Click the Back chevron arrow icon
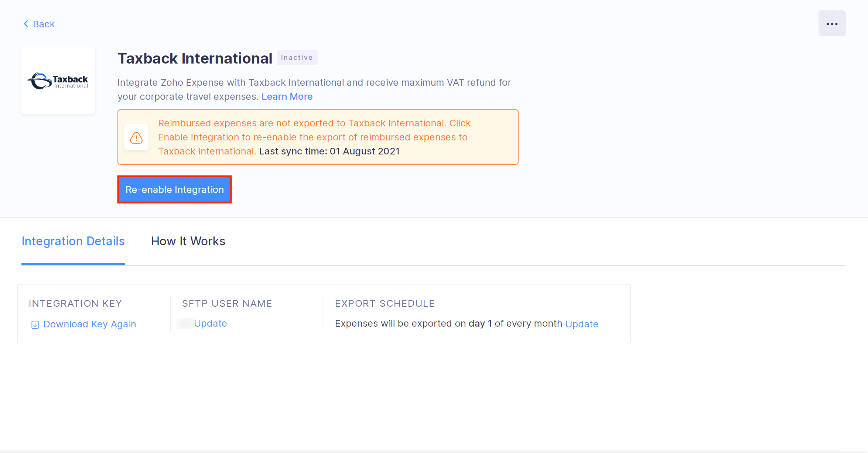Image resolution: width=868 pixels, height=453 pixels. pyautogui.click(x=26, y=24)
